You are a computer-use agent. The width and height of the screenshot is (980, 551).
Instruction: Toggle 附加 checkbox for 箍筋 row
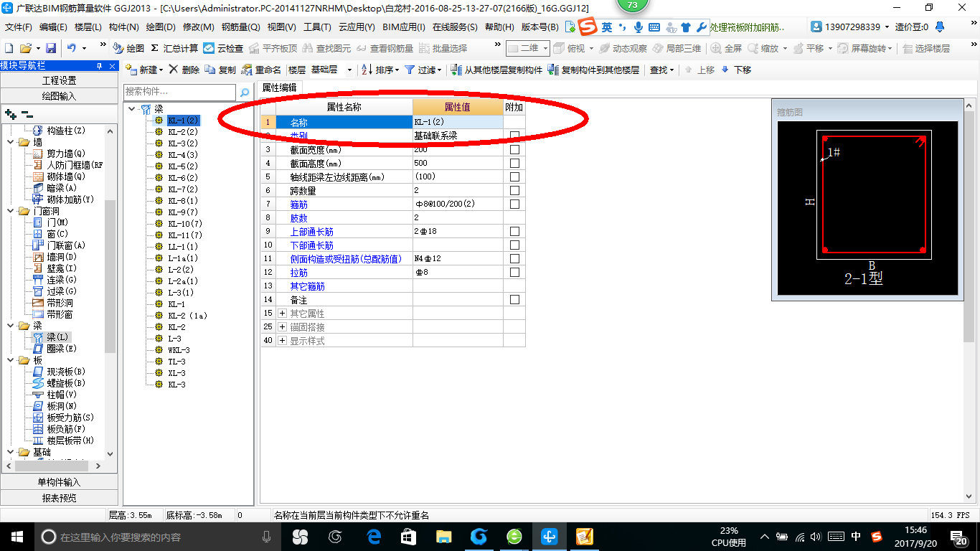pyautogui.click(x=514, y=204)
